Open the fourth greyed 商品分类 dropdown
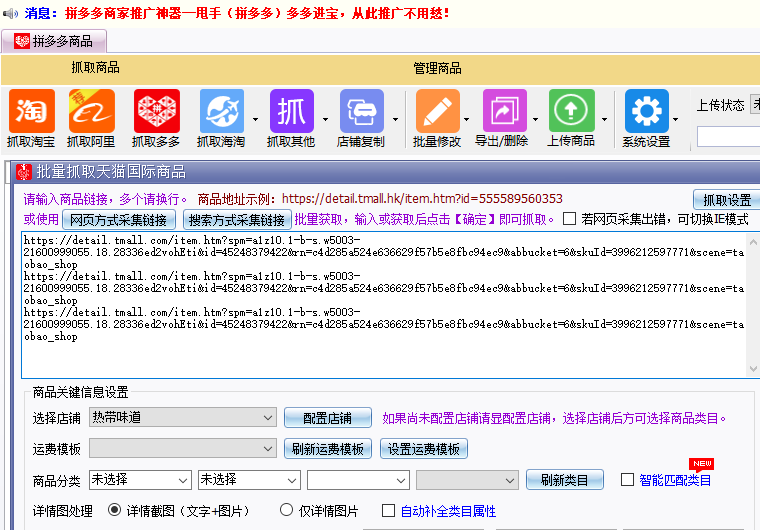 [x=467, y=480]
